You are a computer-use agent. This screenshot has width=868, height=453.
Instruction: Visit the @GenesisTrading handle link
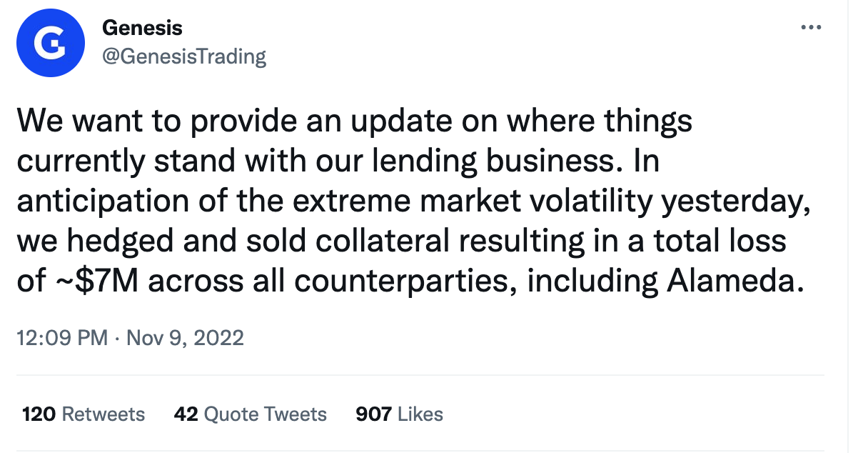[x=184, y=56]
